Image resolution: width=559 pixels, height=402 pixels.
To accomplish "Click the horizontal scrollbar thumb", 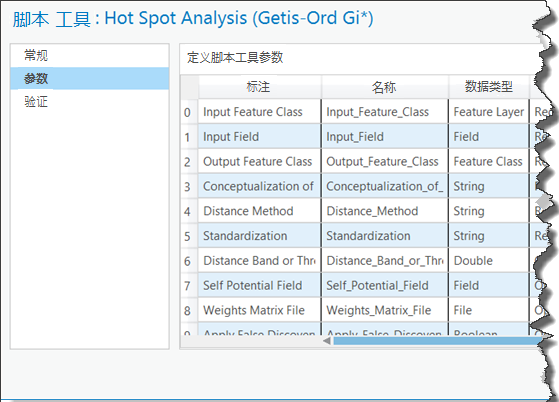I will click(437, 341).
